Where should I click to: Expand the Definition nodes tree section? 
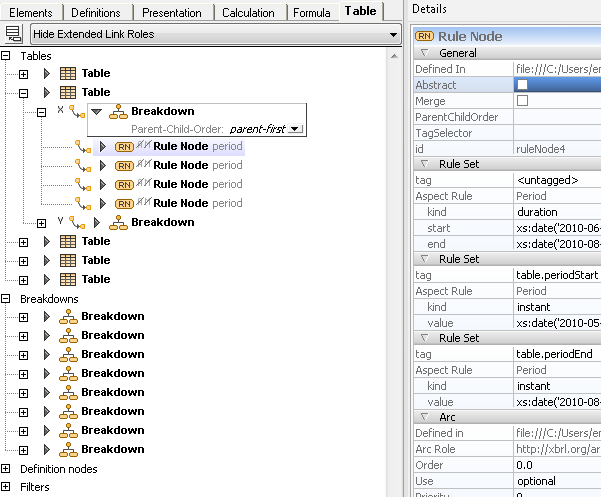click(x=8, y=468)
